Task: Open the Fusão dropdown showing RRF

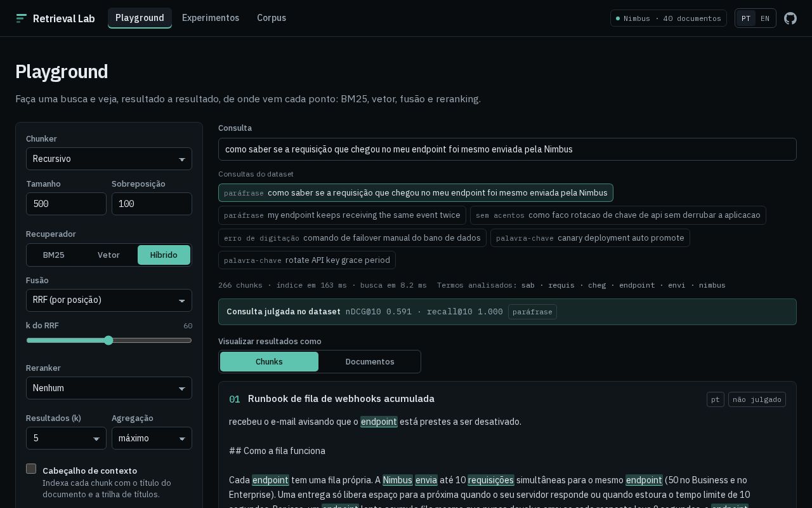Action: (109, 300)
